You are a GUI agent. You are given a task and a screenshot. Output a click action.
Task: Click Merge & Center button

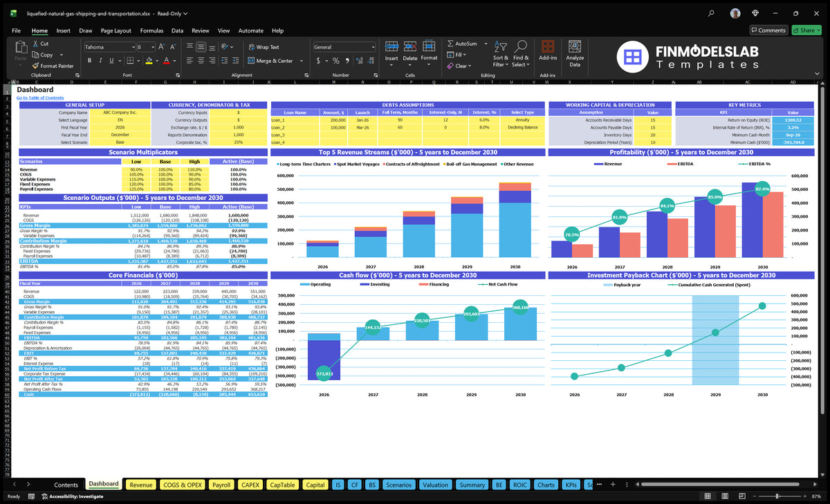tap(270, 61)
